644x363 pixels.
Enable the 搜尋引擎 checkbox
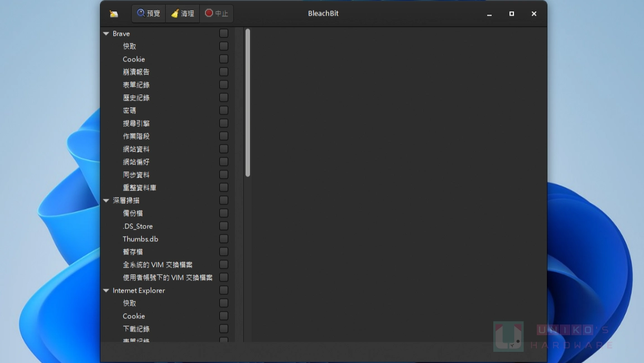(224, 123)
